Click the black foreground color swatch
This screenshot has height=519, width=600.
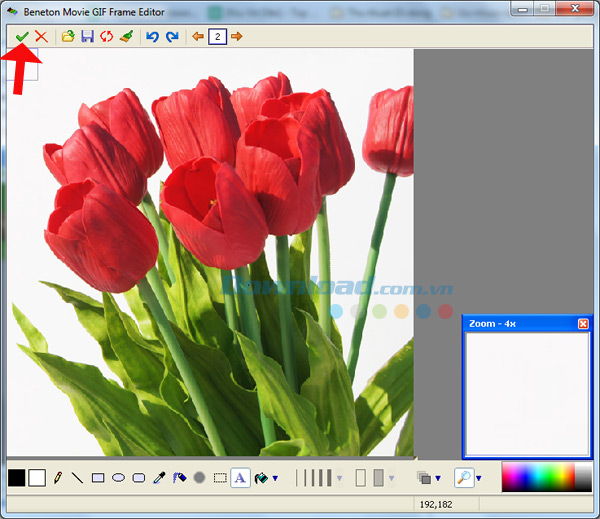pos(17,478)
